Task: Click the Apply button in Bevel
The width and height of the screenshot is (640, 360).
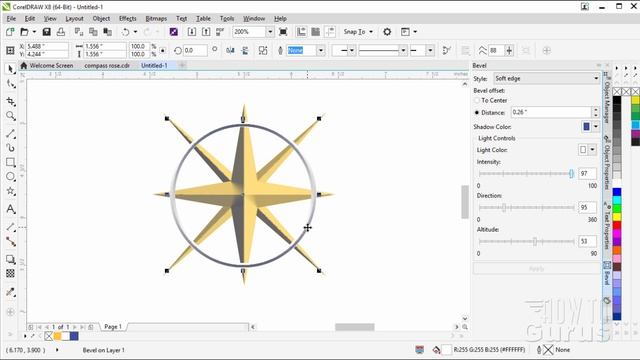Action: pyautogui.click(x=536, y=269)
